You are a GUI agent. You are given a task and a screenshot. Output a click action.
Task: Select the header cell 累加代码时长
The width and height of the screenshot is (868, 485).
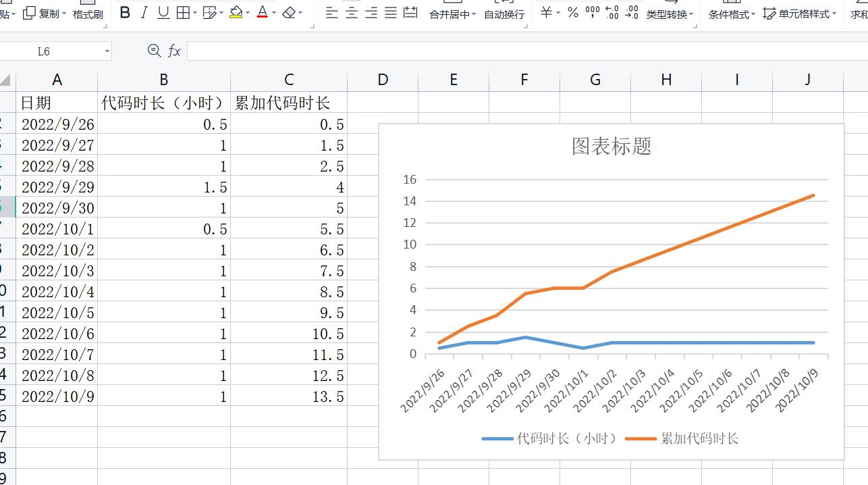[289, 103]
